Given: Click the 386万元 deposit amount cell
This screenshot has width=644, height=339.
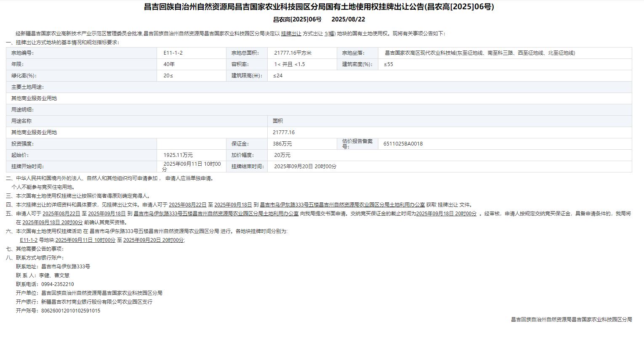Looking at the screenshot, I should [282, 144].
